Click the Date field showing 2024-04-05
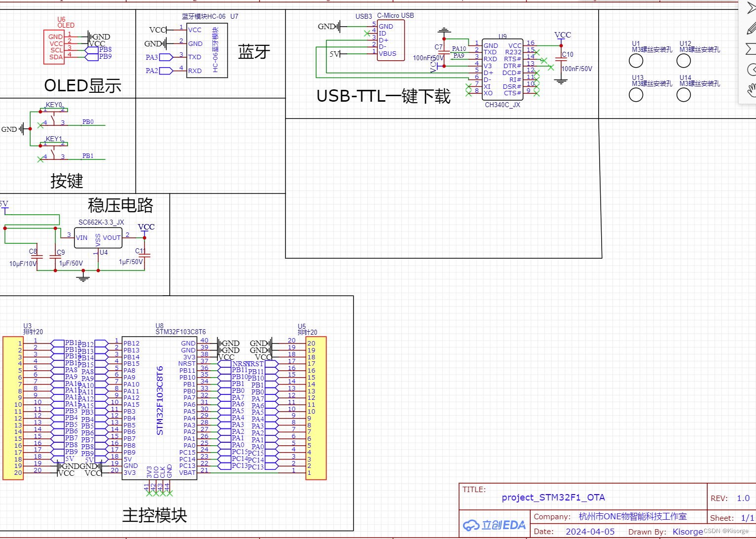756x539 pixels. (590, 531)
